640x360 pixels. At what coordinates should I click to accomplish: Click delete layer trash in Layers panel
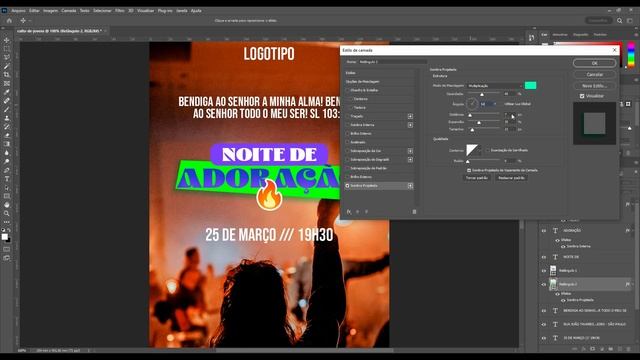point(629,349)
